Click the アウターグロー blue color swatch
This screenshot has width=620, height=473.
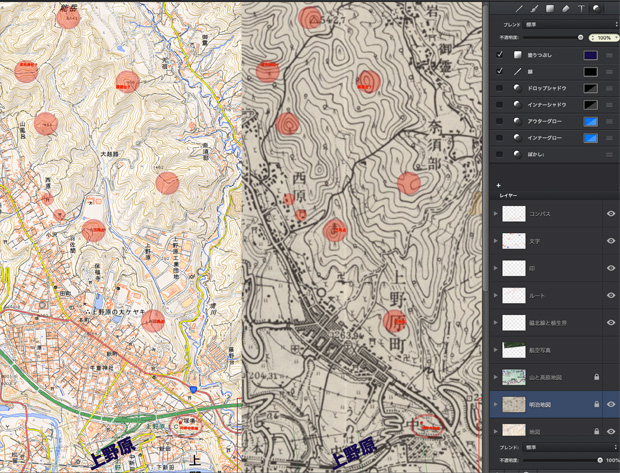(x=590, y=121)
